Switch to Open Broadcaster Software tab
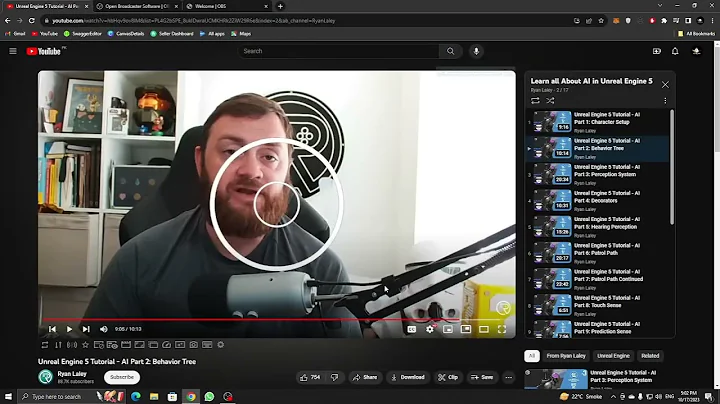The image size is (720, 404). coord(136,6)
